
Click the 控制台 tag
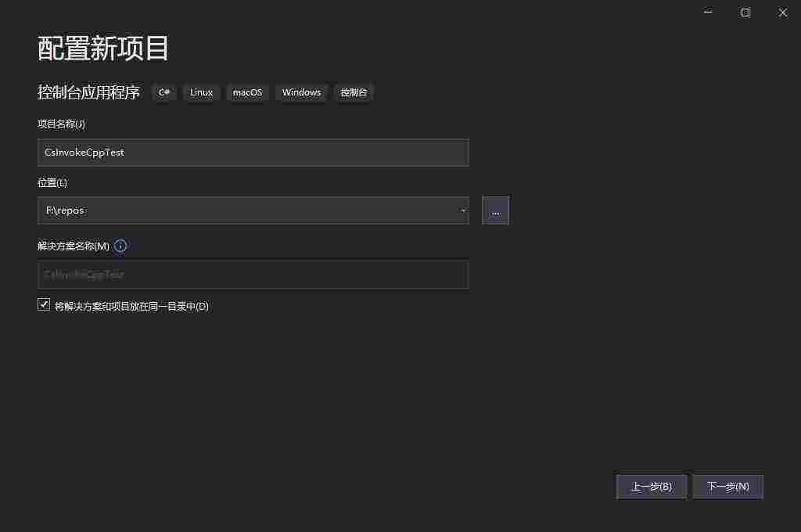coord(354,92)
